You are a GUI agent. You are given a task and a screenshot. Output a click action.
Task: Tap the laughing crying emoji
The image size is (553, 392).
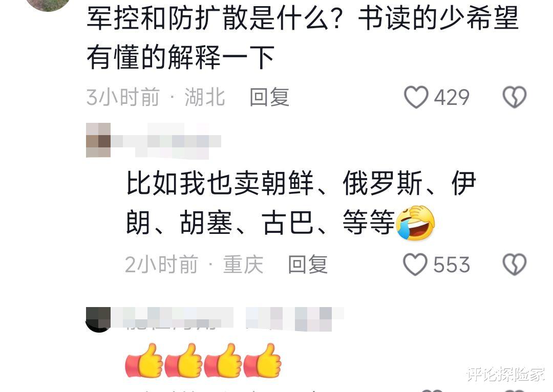tap(415, 223)
